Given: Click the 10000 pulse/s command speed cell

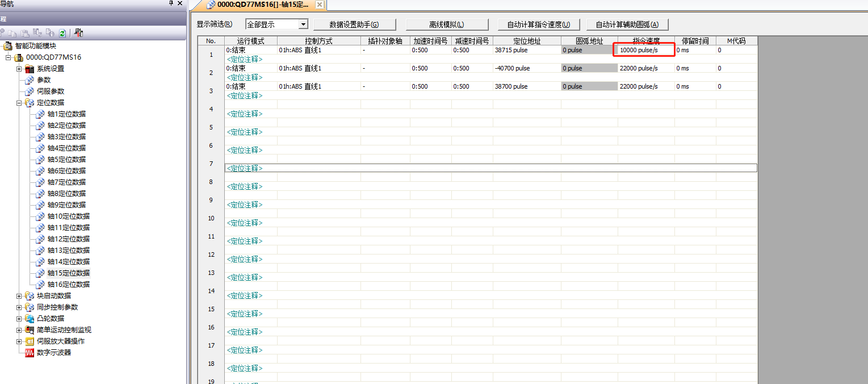Looking at the screenshot, I should pos(645,50).
